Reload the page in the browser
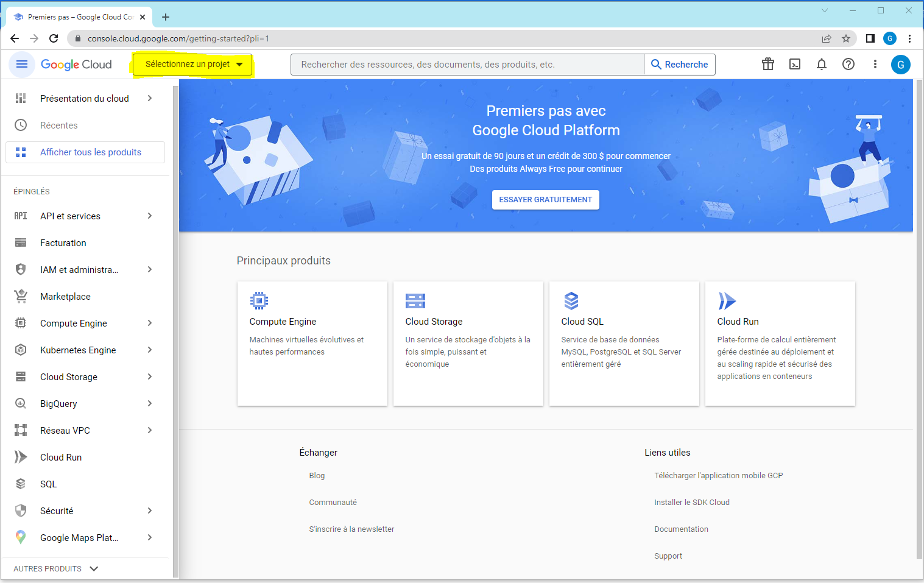Viewport: 924px width, 583px height. point(54,38)
